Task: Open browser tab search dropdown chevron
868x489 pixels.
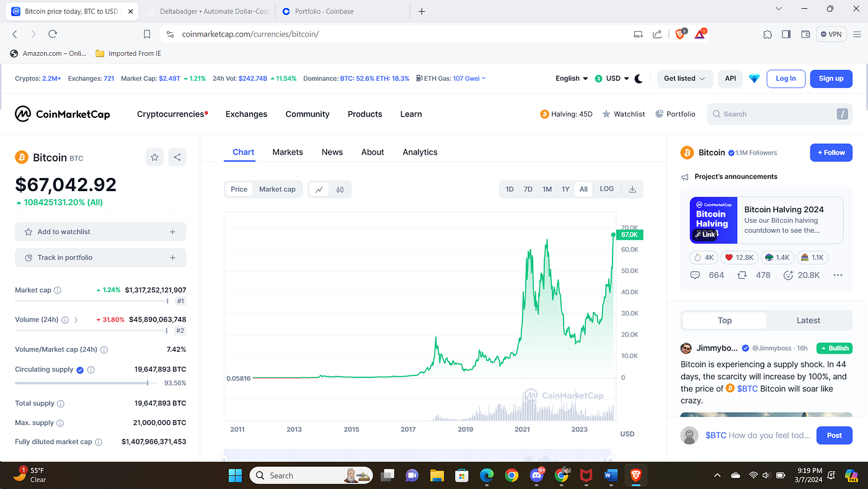Action: tap(779, 9)
